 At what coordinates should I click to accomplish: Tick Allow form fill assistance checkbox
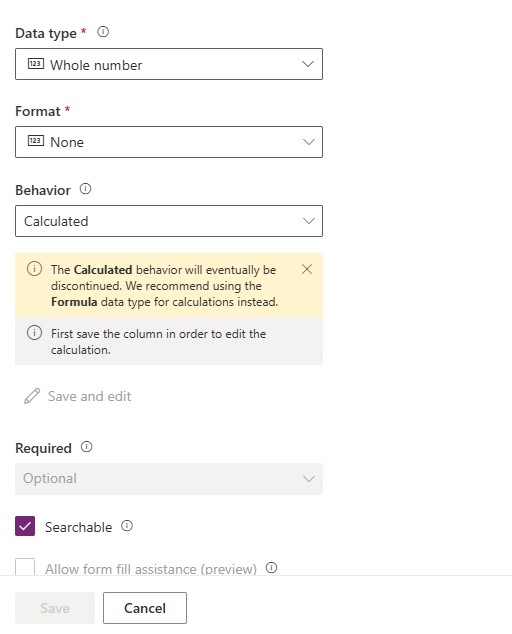pos(25,567)
